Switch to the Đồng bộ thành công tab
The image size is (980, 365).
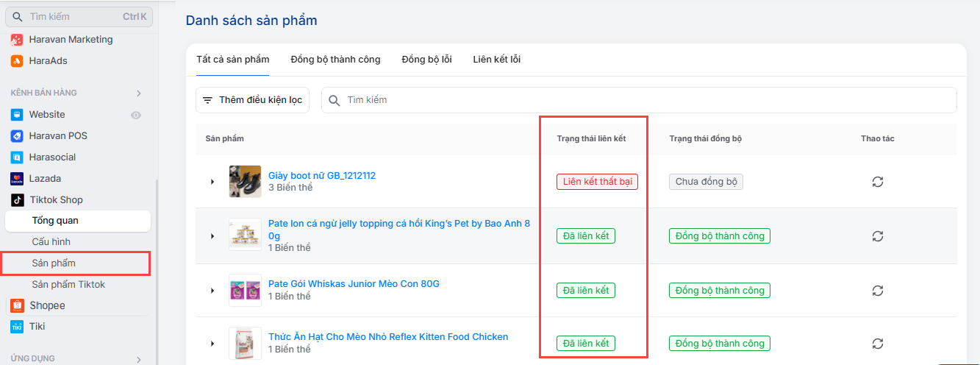(335, 60)
